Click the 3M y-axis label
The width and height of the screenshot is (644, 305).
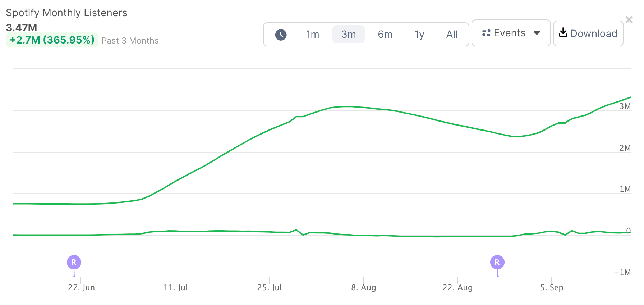(625, 106)
